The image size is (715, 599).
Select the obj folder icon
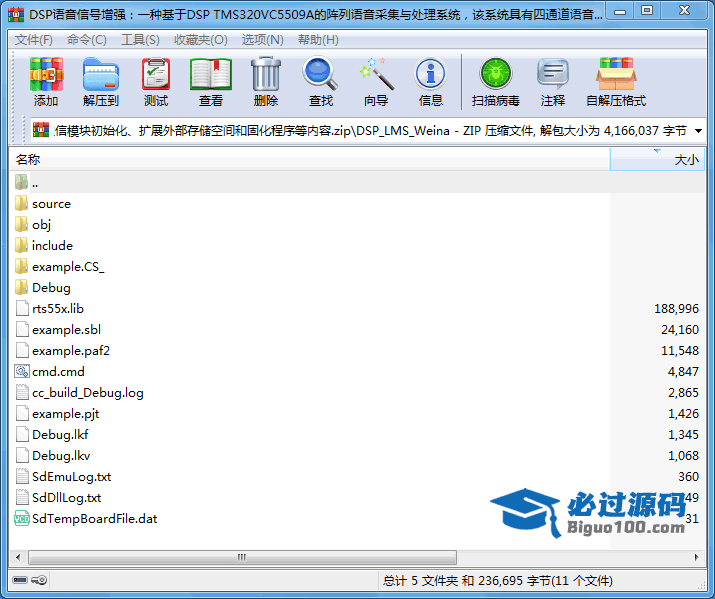coord(21,224)
